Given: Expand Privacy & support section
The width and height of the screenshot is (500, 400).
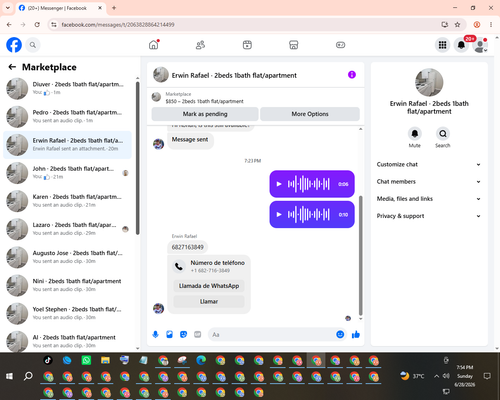Looking at the screenshot, I should click(429, 216).
